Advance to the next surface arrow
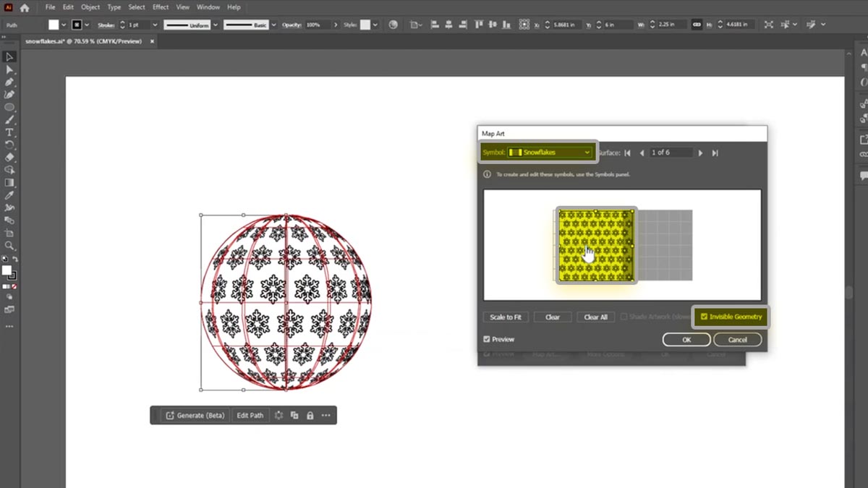 tap(700, 153)
